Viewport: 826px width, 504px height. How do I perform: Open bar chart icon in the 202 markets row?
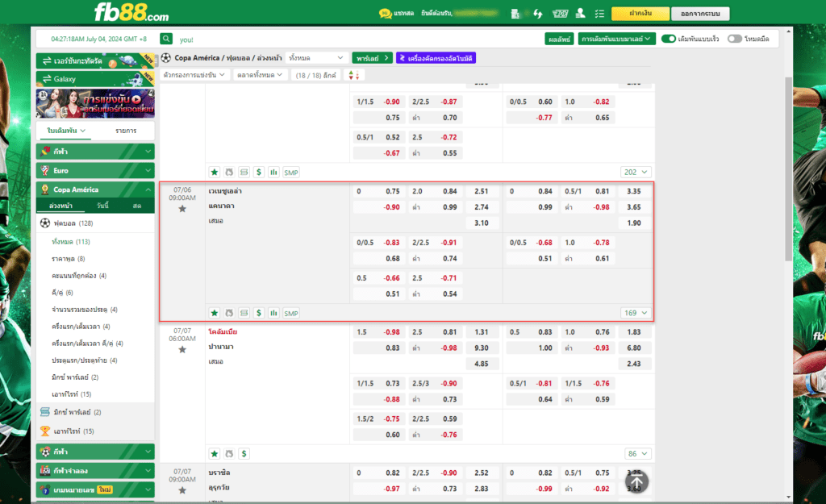(x=273, y=173)
